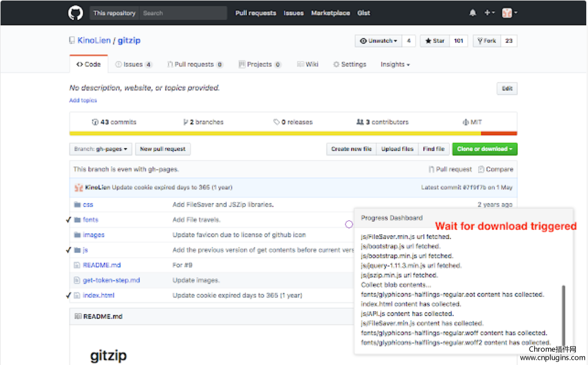
Task: View the 3 contributors page
Action: click(383, 122)
